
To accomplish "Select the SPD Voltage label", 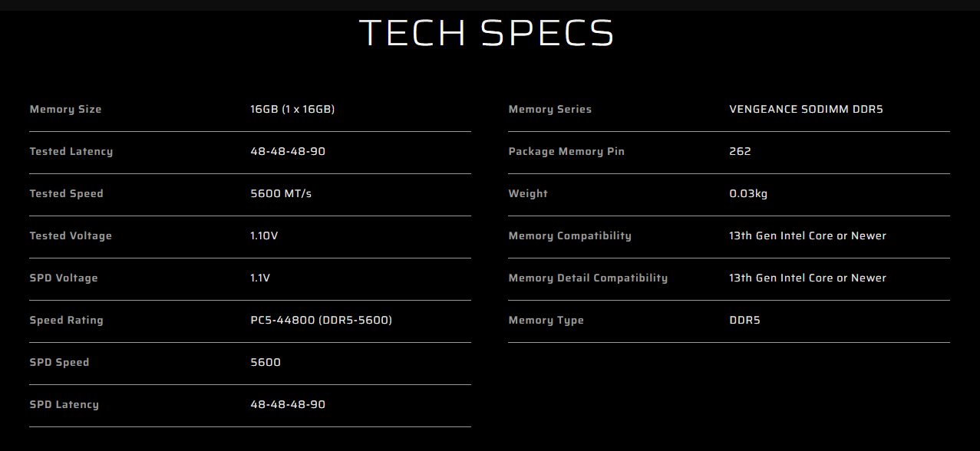I will pos(64,278).
